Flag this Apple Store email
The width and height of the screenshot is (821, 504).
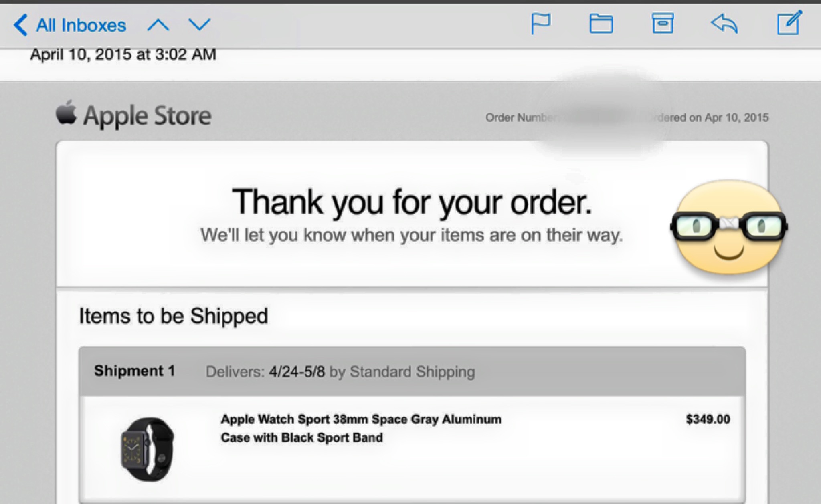pos(541,24)
